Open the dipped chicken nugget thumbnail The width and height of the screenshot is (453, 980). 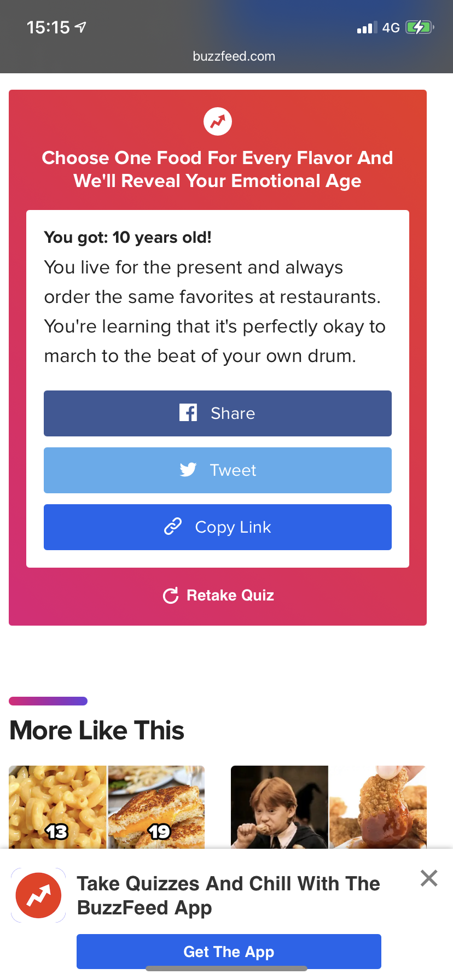coord(378,807)
